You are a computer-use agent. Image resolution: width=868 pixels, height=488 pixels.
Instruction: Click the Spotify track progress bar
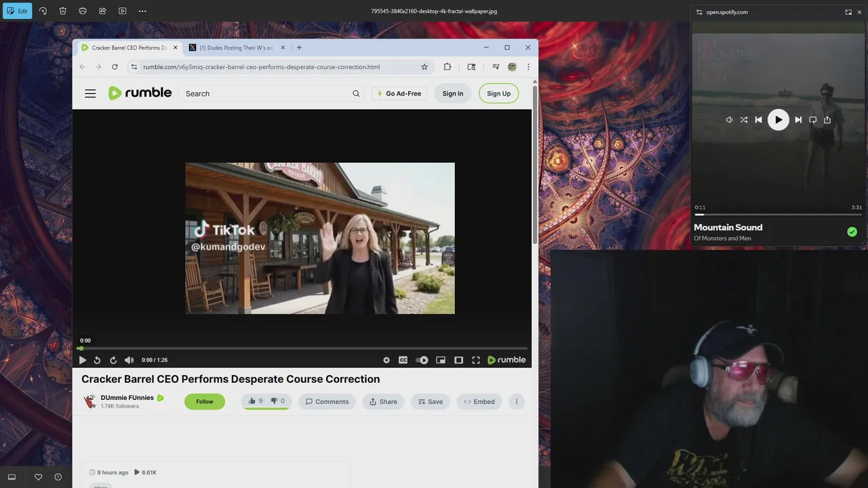click(x=778, y=214)
